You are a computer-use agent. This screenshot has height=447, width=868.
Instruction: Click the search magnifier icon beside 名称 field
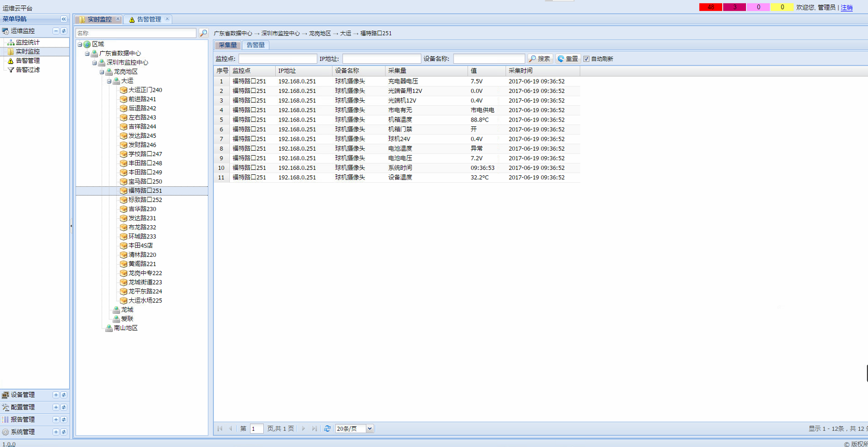[203, 33]
